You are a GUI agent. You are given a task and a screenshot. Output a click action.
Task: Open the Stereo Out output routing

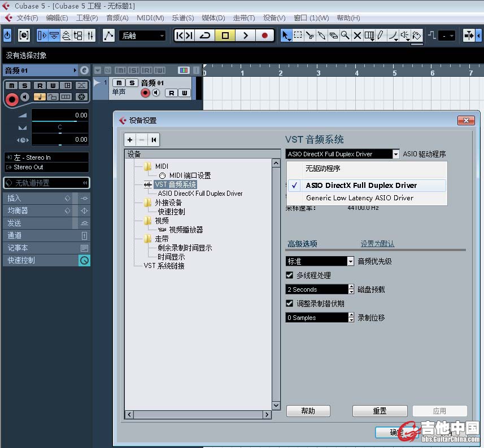coord(47,167)
